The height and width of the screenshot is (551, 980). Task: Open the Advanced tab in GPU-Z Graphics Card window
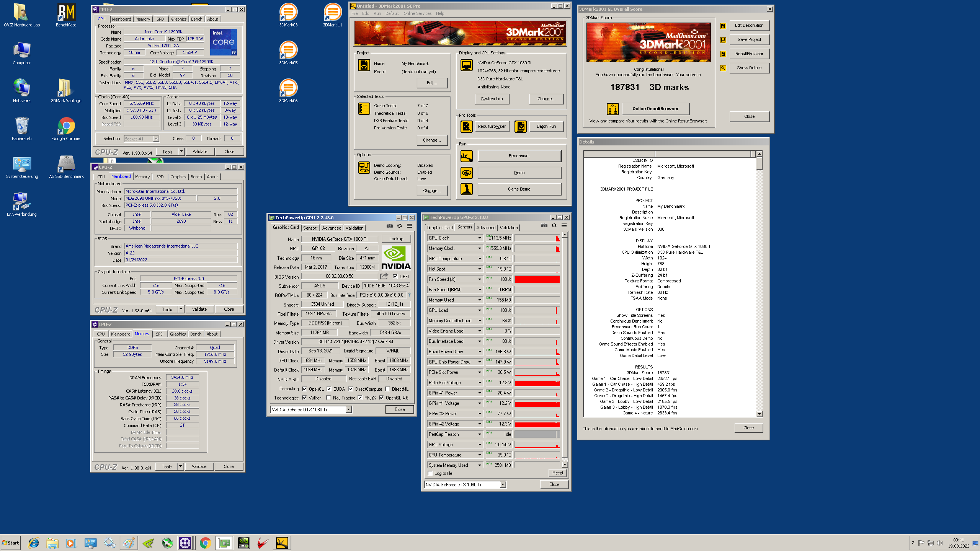(332, 228)
